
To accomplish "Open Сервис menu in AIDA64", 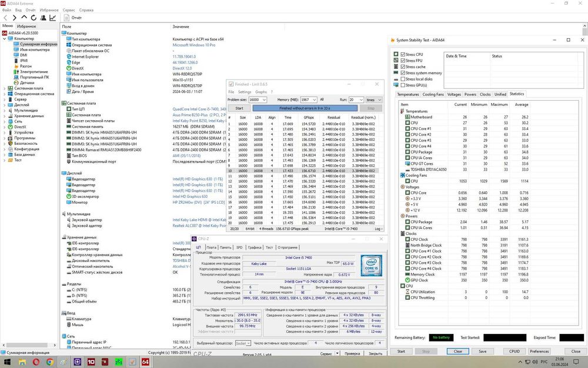I will 69,10.
